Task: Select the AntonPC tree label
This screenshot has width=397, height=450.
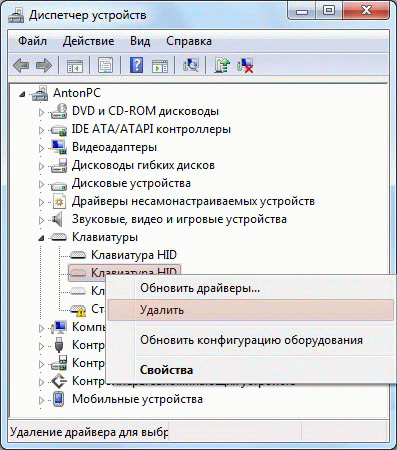Action: pyautogui.click(x=77, y=93)
